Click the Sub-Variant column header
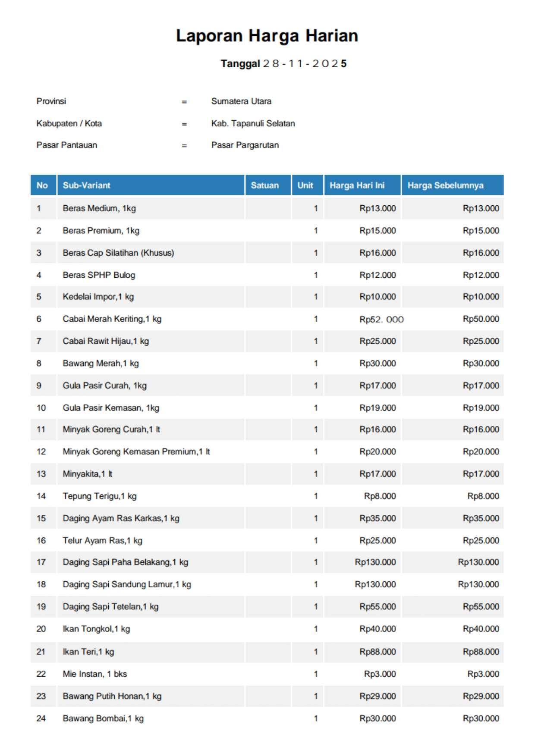Viewport: 535px width, 756px height. 86,185
